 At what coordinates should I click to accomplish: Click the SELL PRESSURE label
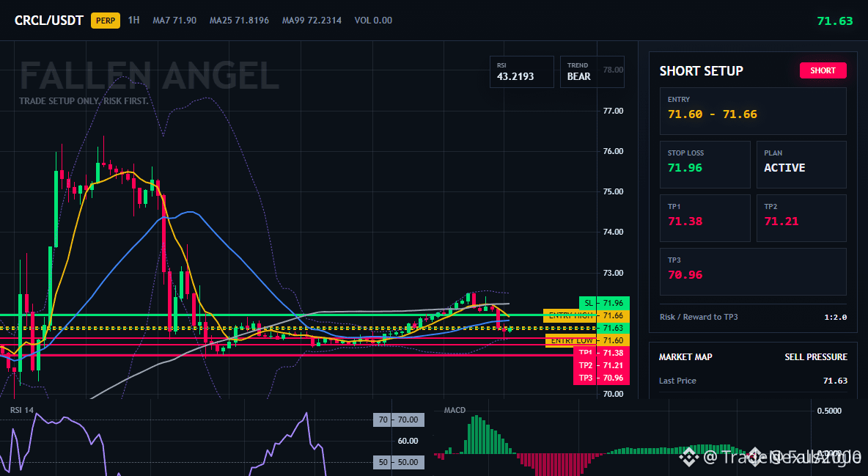tap(816, 357)
